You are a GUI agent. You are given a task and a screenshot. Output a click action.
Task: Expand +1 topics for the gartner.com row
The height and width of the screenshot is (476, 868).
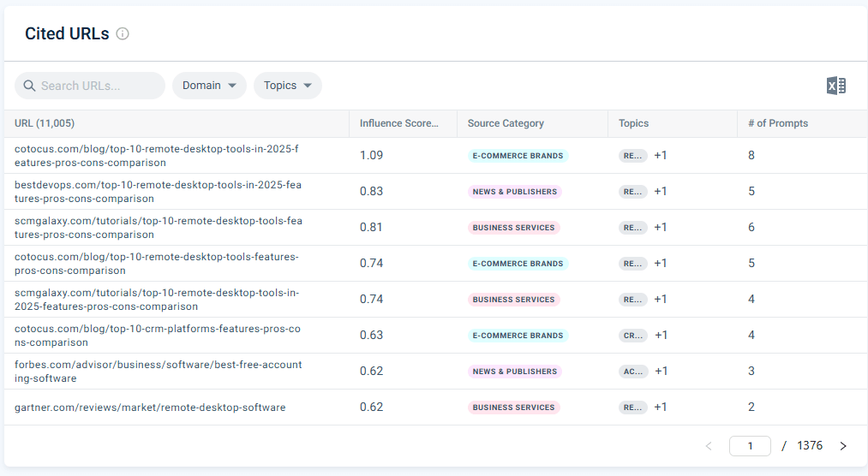[661, 407]
